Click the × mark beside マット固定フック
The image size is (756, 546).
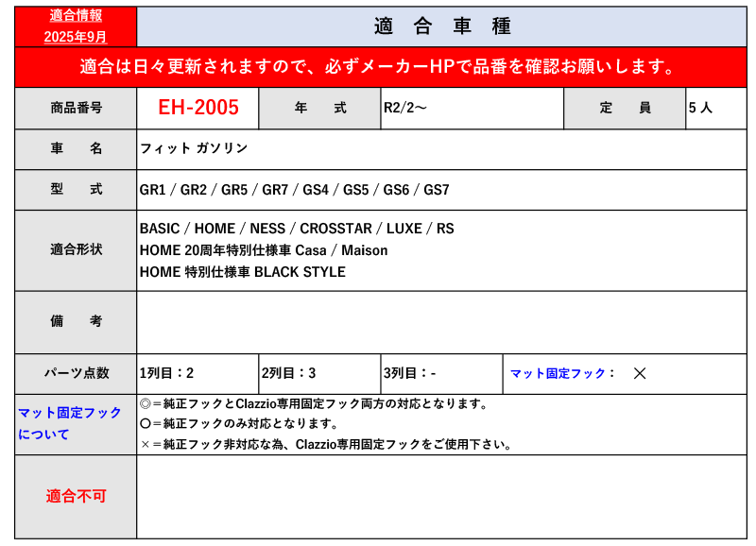pyautogui.click(x=640, y=373)
